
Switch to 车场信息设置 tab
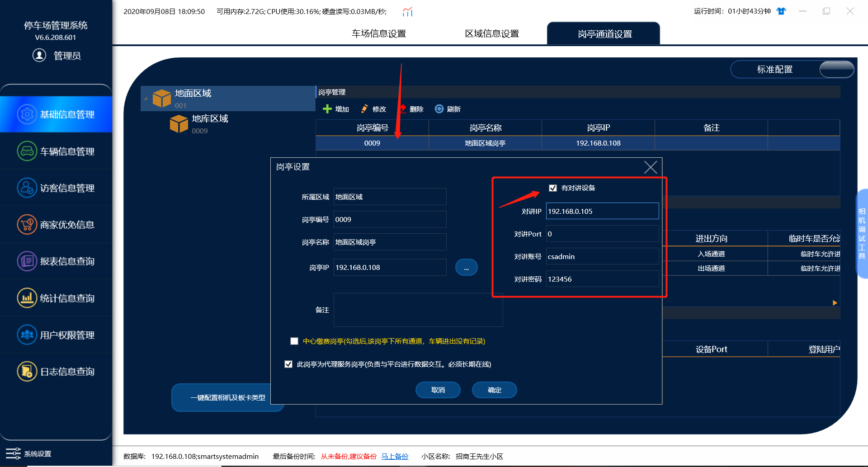point(379,33)
